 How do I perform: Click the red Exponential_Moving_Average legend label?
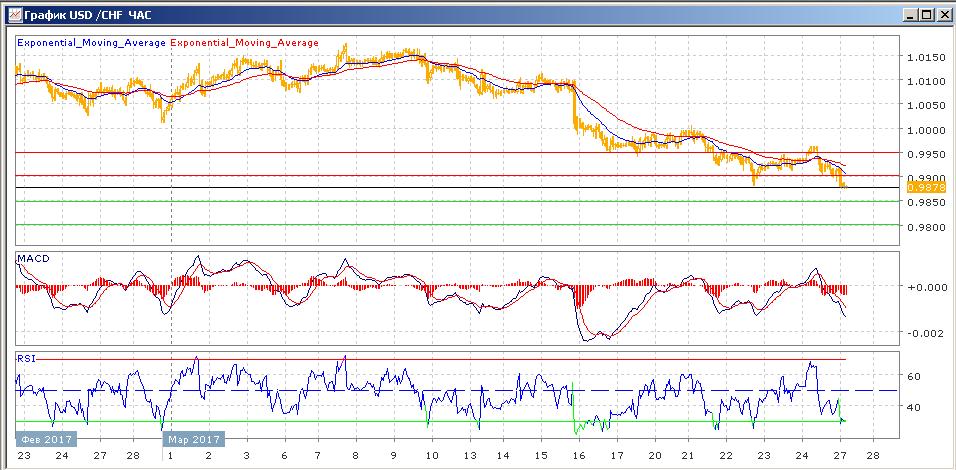point(244,43)
